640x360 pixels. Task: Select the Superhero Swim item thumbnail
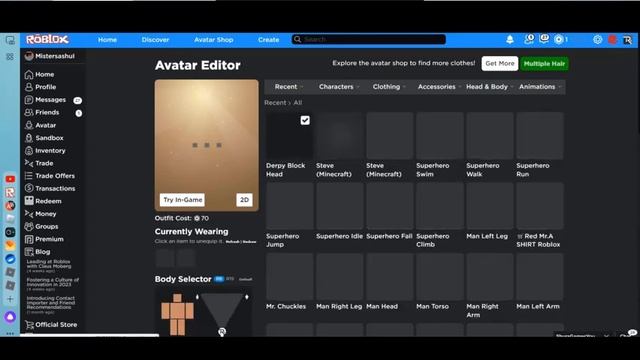(440, 136)
